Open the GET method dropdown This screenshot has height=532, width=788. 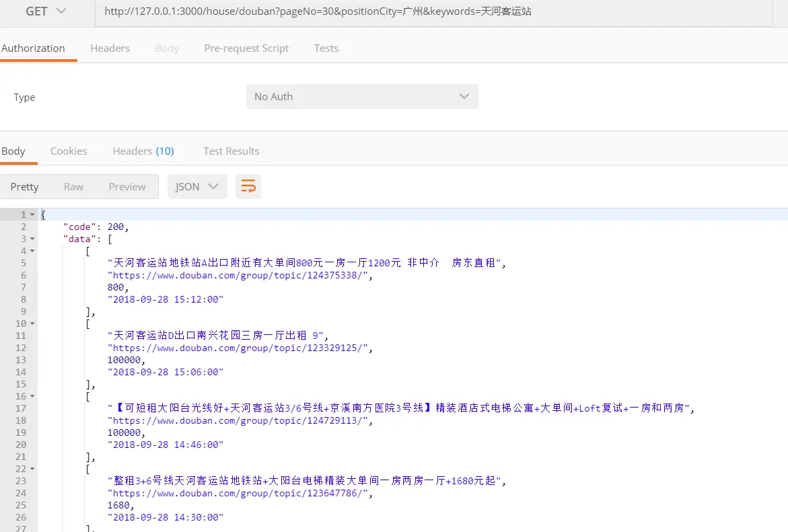point(45,11)
